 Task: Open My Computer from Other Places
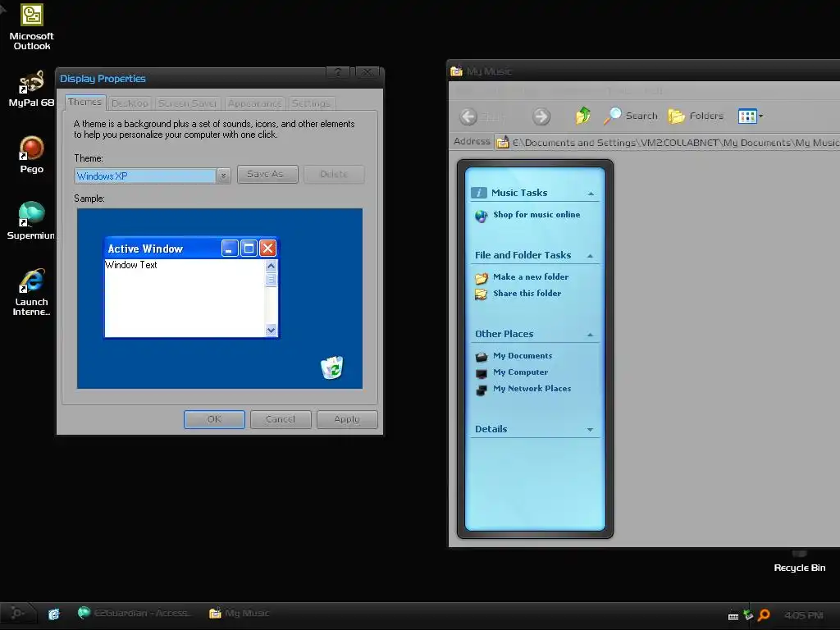[520, 372]
